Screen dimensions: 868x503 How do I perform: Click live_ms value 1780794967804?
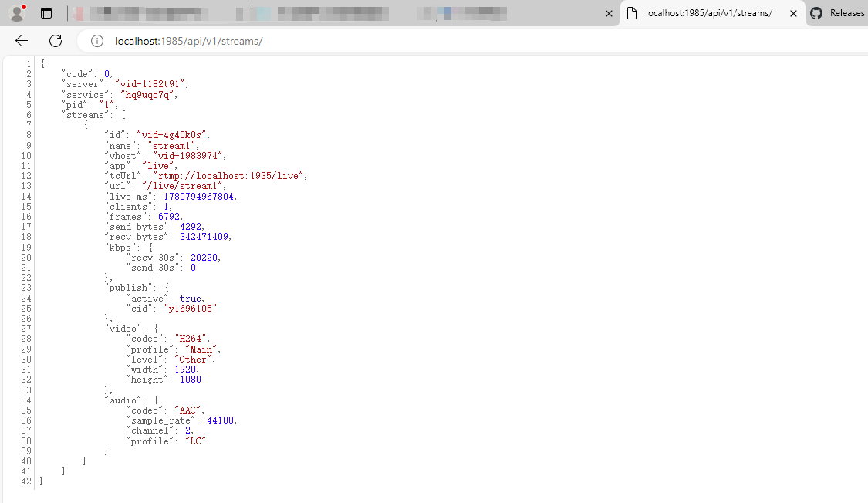tap(199, 197)
